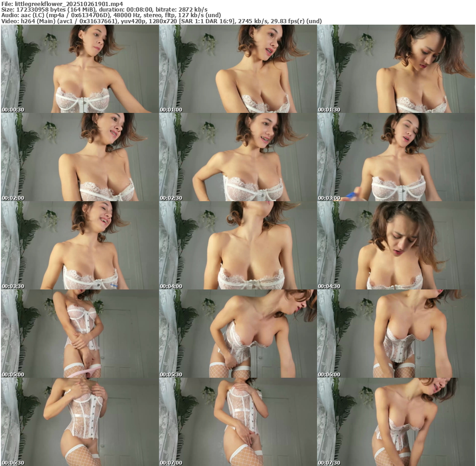476x466 pixels.
Task: Open the thumbnail at 00:06:30
Action: (x=79, y=422)
